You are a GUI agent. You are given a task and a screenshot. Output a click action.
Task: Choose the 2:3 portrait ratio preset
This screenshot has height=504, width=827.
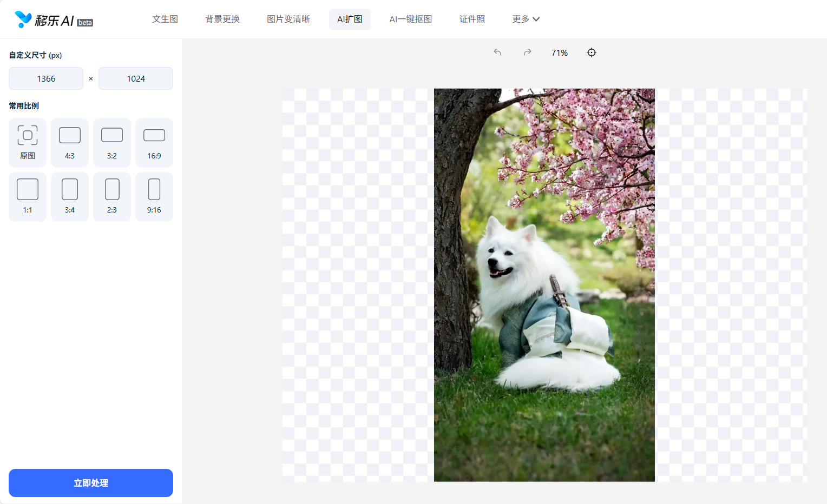tap(112, 196)
